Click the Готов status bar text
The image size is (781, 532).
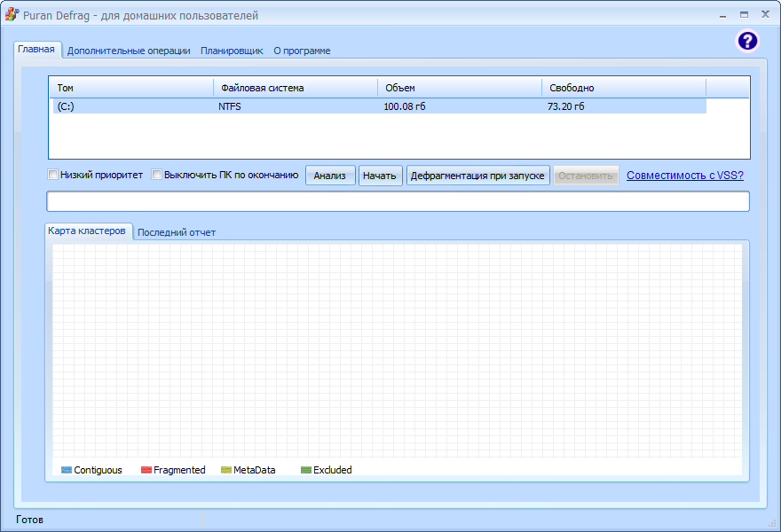[x=29, y=520]
